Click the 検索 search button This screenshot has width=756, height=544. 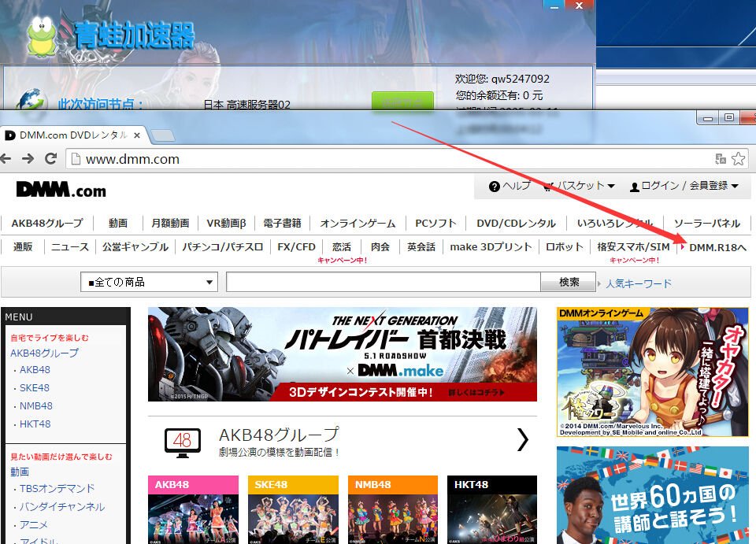coord(569,282)
